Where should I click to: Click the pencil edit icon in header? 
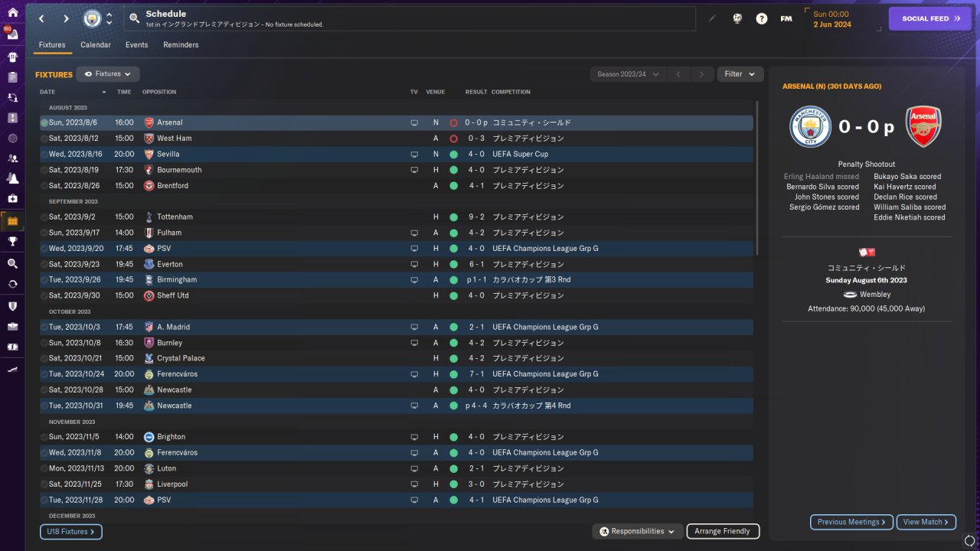[x=712, y=18]
